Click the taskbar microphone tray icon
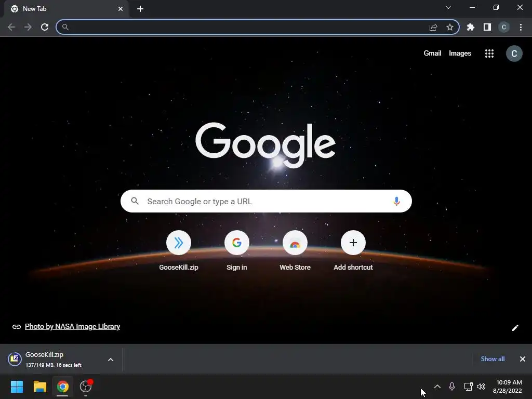 click(452, 387)
